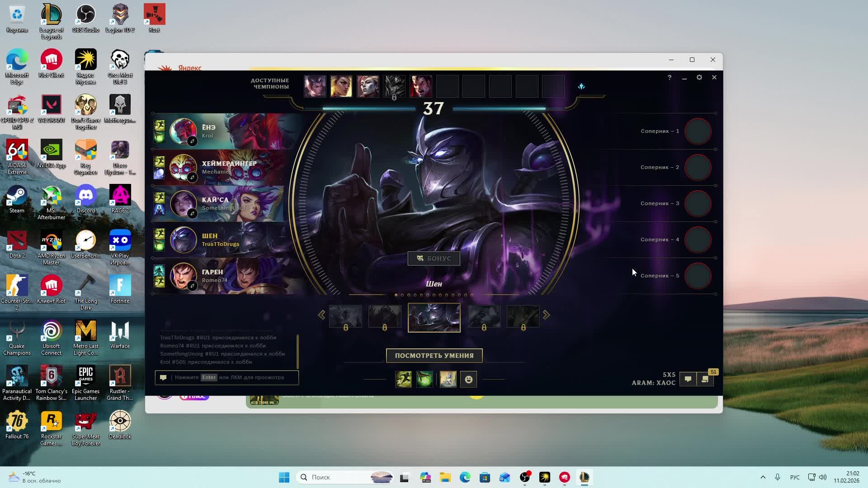Open the emote picker smiley icon
868x488 pixels.
pyautogui.click(x=468, y=380)
